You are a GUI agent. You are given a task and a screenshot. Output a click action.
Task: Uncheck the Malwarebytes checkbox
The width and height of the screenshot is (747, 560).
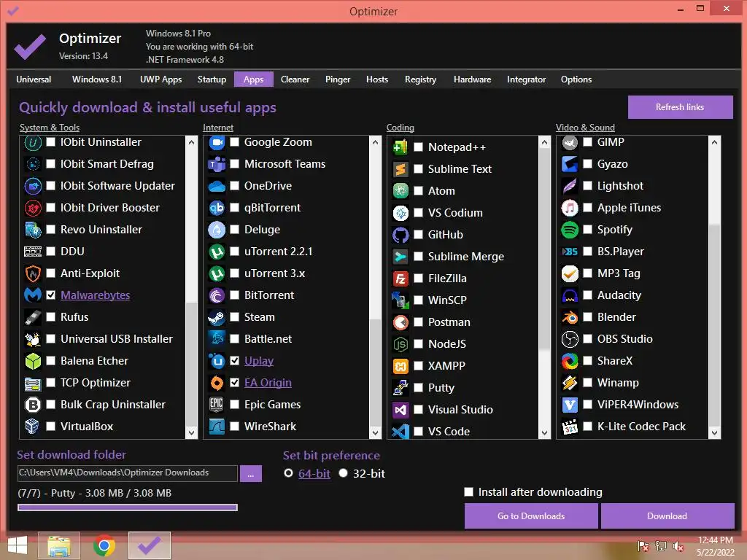[51, 295]
